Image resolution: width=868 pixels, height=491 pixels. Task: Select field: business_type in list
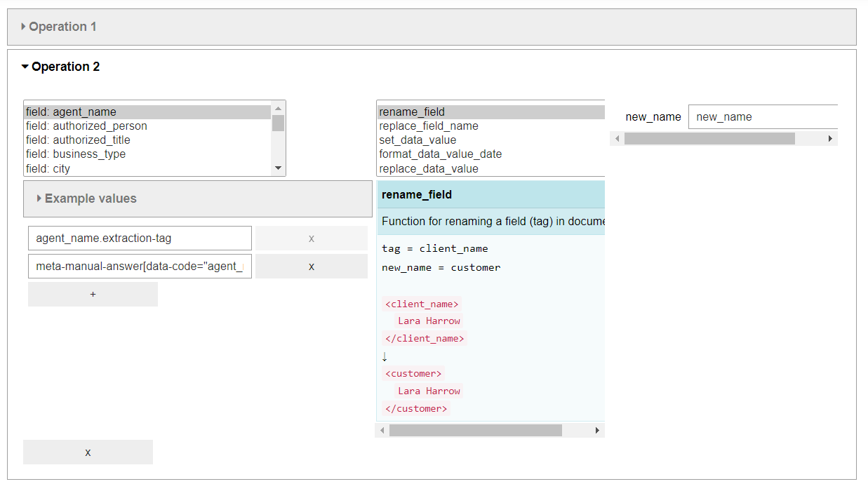pos(147,154)
